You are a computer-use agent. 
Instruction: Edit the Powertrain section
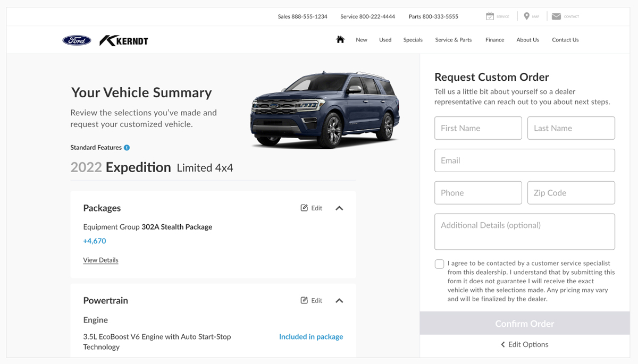312,301
